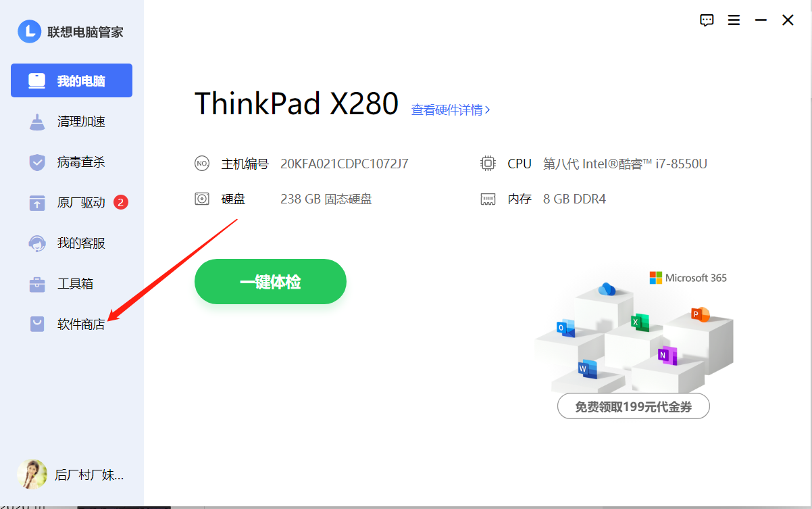Click the headset icon for 我的客服
The width and height of the screenshot is (812, 509).
[x=37, y=243]
